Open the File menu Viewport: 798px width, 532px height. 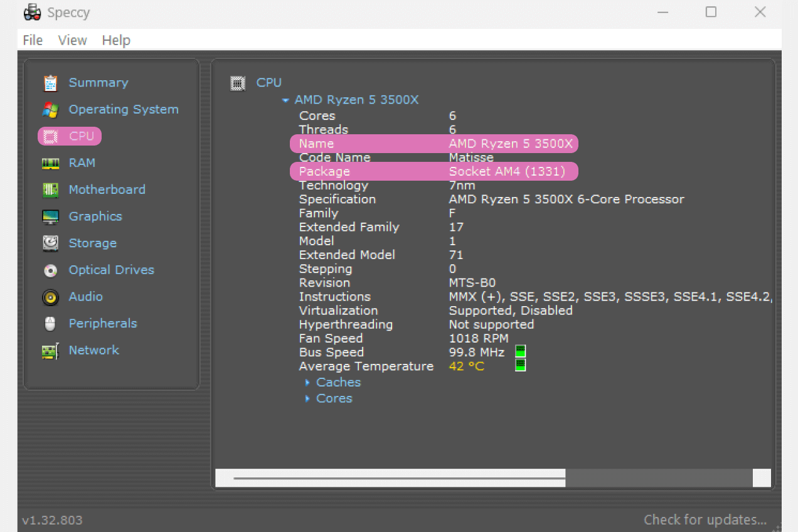coord(33,40)
